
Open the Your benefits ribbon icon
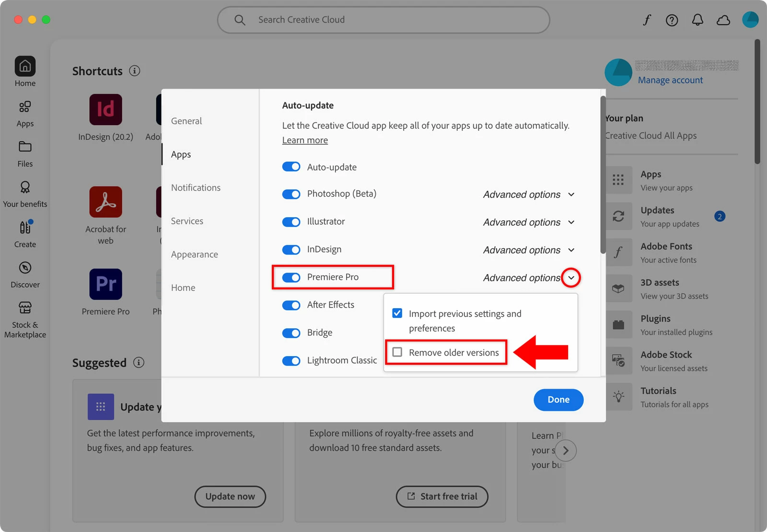25,187
